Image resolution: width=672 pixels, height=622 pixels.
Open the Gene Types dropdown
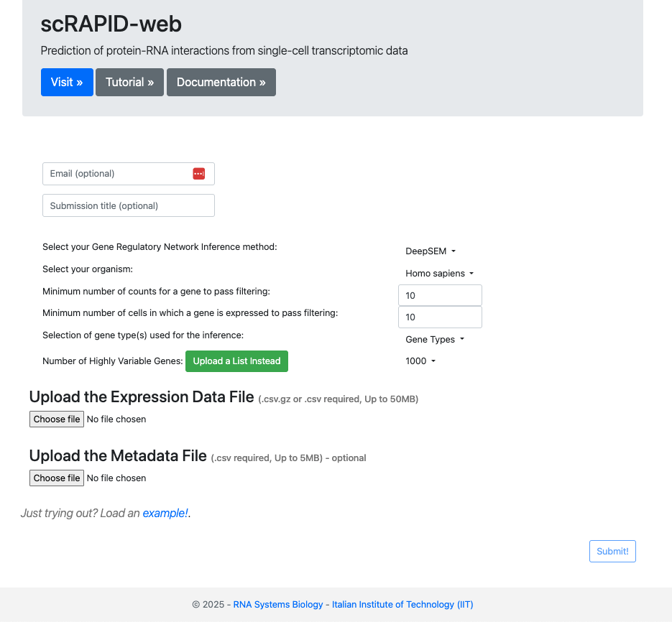click(x=435, y=340)
